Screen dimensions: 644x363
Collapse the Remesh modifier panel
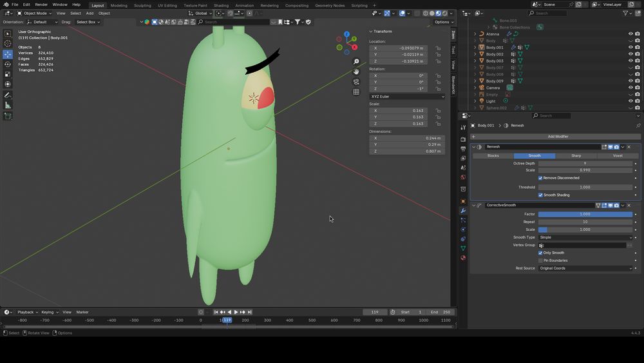(x=473, y=147)
